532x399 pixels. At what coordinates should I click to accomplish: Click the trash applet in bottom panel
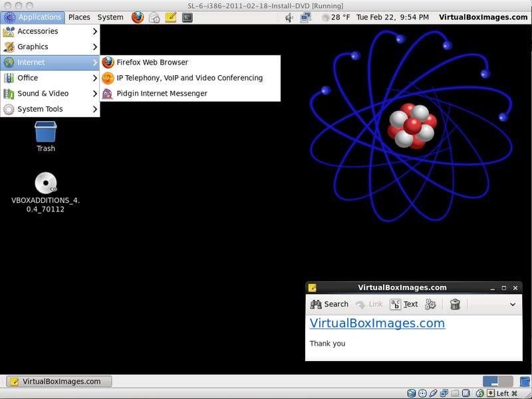click(525, 381)
